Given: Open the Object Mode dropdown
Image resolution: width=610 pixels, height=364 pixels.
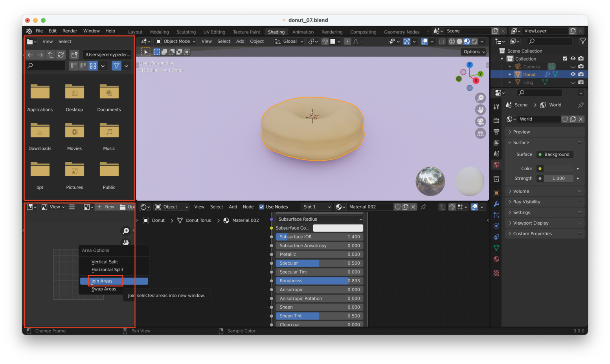Looking at the screenshot, I should (176, 41).
